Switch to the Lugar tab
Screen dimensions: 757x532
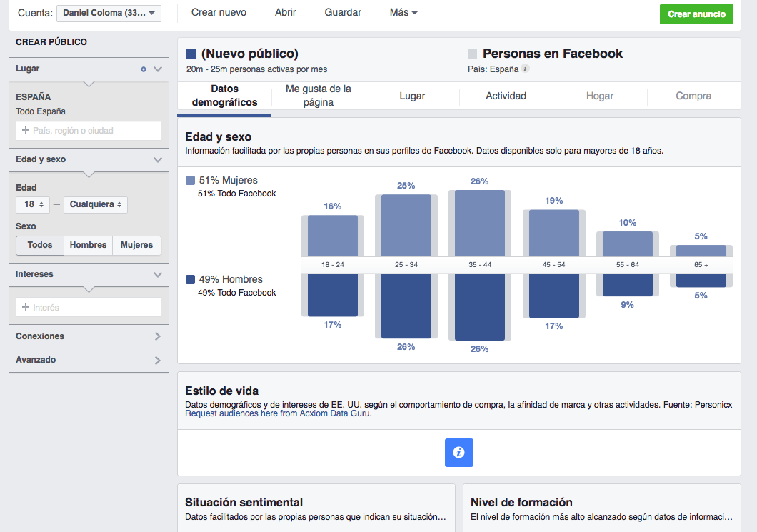(412, 96)
